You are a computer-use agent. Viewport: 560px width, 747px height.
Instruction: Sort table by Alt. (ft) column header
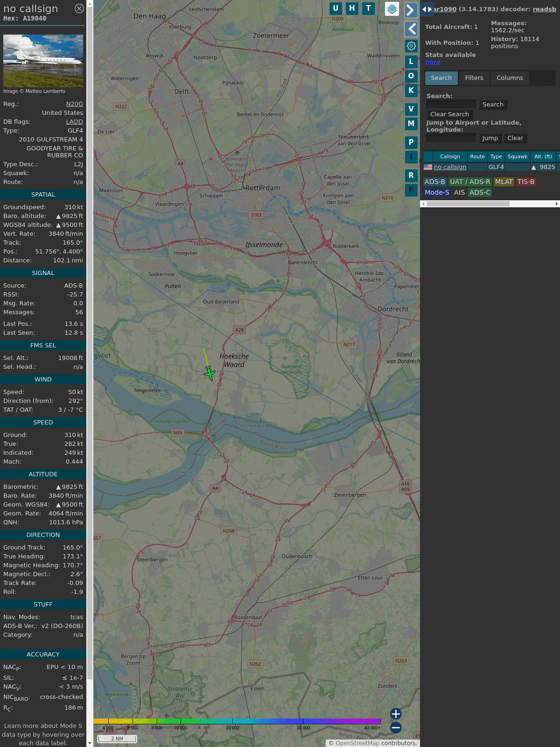point(543,156)
